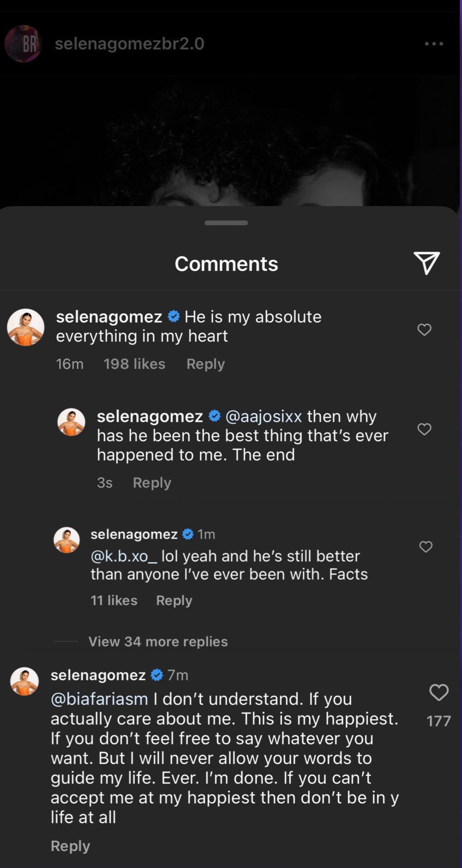Like the "He is my absolute everything" comment
The width and height of the screenshot is (462, 868).
pyautogui.click(x=424, y=329)
